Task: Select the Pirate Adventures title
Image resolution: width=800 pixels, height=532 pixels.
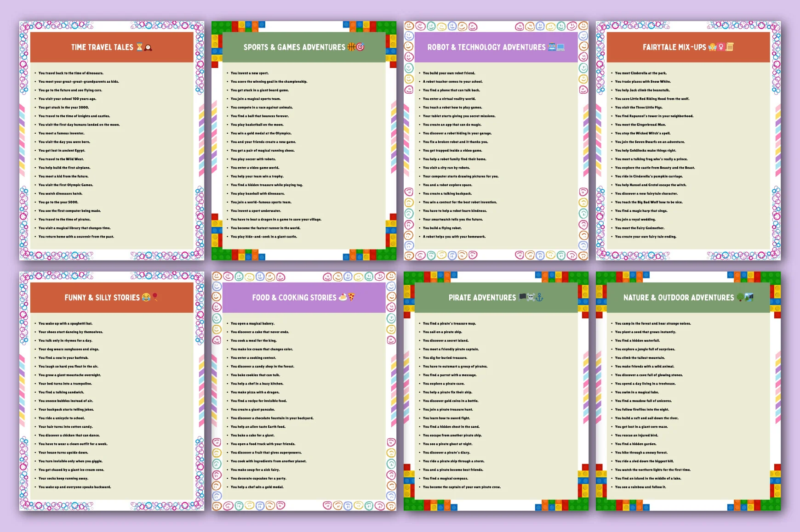Action: [x=482, y=298]
